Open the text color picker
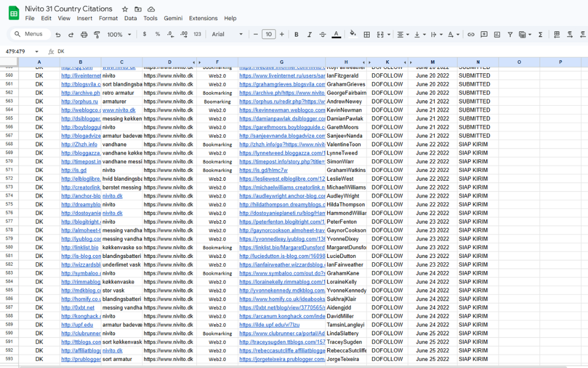This screenshot has height=368, width=588. coord(336,34)
